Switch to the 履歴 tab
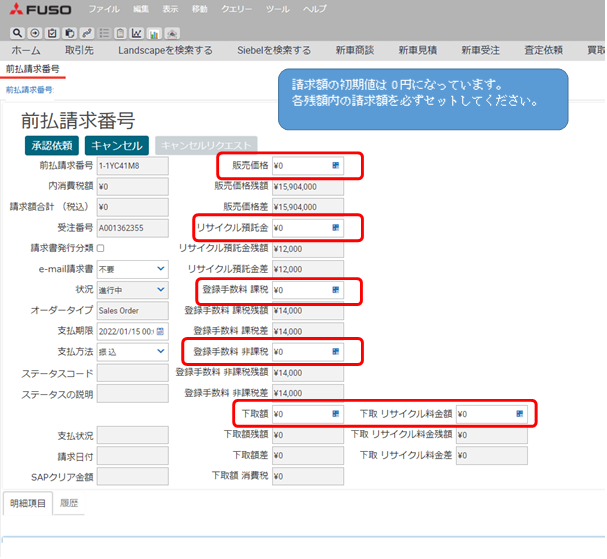This screenshot has height=559, width=607. (70, 503)
